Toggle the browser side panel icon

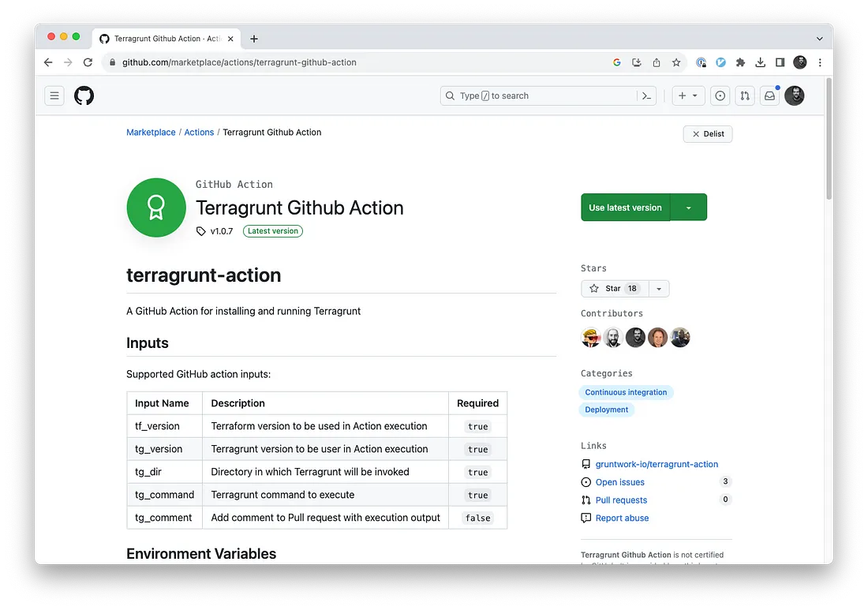pos(780,62)
